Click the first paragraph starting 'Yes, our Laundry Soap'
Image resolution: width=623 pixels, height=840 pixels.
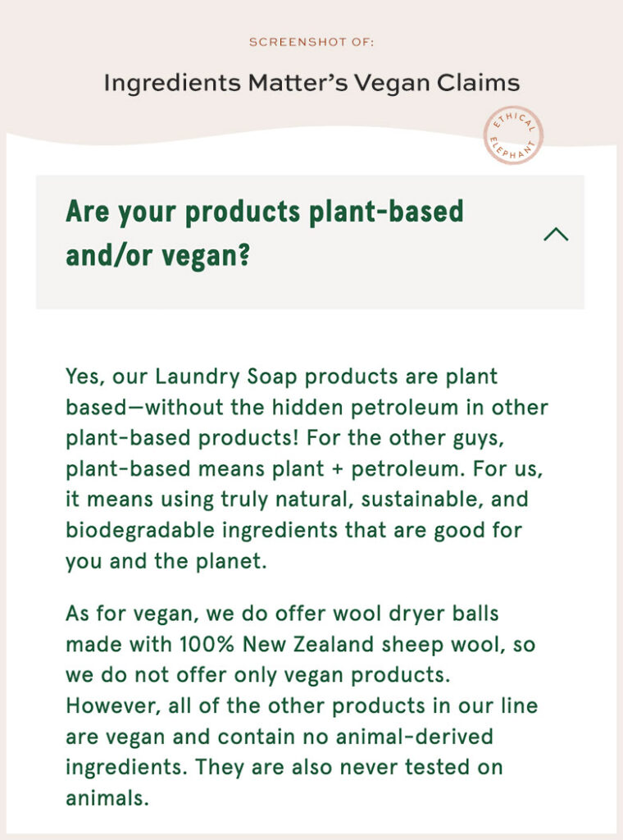click(x=307, y=468)
